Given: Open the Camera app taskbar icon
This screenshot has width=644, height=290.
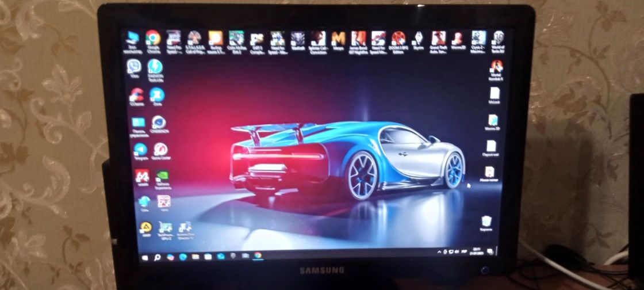Looking at the screenshot, I should [245, 255].
